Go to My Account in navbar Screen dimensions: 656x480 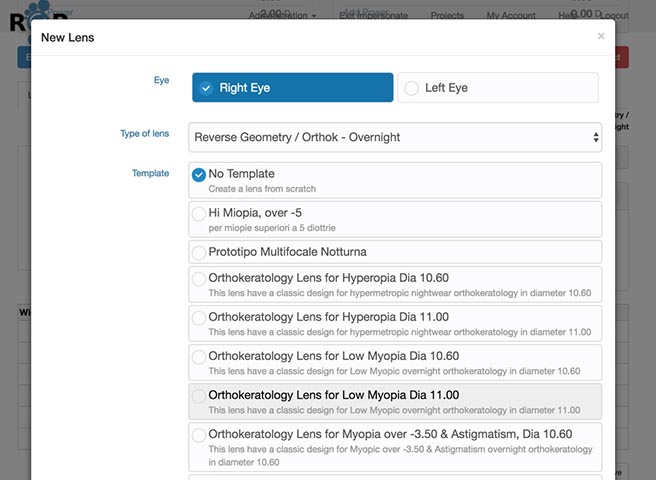pos(511,16)
